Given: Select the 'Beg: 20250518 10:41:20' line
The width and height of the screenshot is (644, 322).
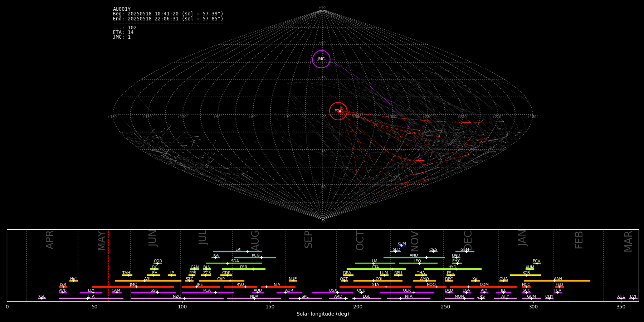Looking at the screenshot, I should pyautogui.click(x=168, y=14).
